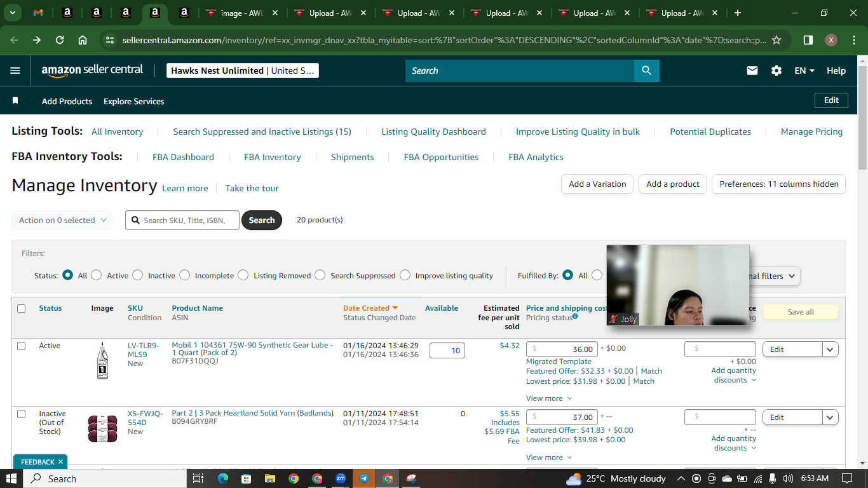Open File Explorer from the taskbar
The image size is (868, 488).
click(x=269, y=478)
